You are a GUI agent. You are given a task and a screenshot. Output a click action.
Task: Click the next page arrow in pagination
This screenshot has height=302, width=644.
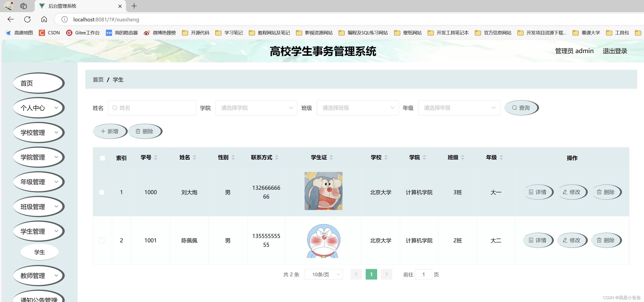(386, 274)
